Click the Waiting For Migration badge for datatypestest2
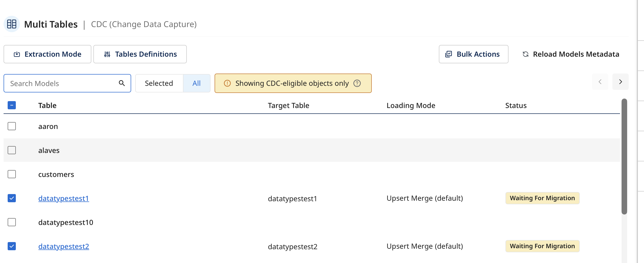 (x=542, y=246)
